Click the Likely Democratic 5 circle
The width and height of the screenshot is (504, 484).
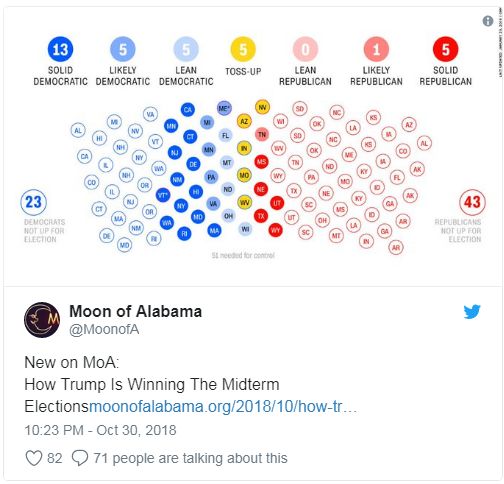(123, 49)
